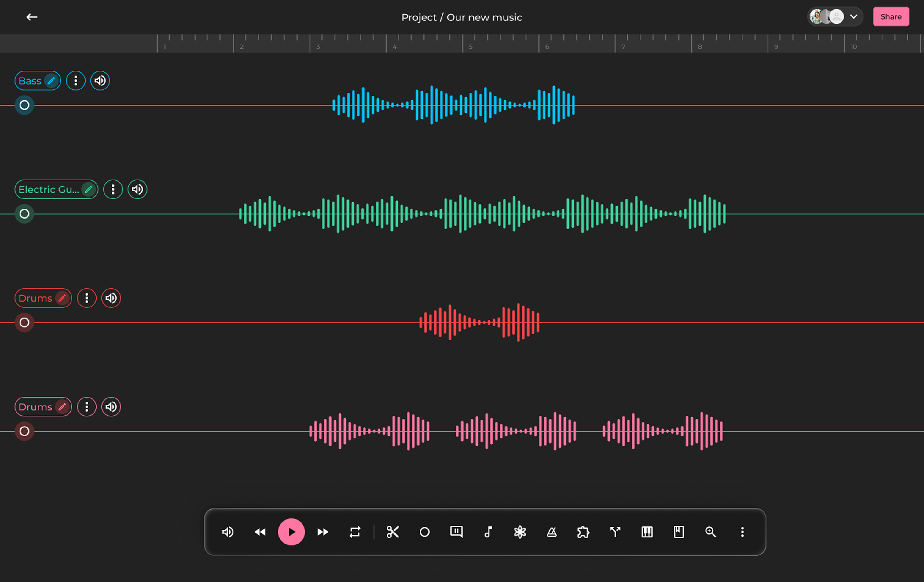The width and height of the screenshot is (924, 582).
Task: Rename the Bass track with the pencil
Action: pyautogui.click(x=51, y=81)
